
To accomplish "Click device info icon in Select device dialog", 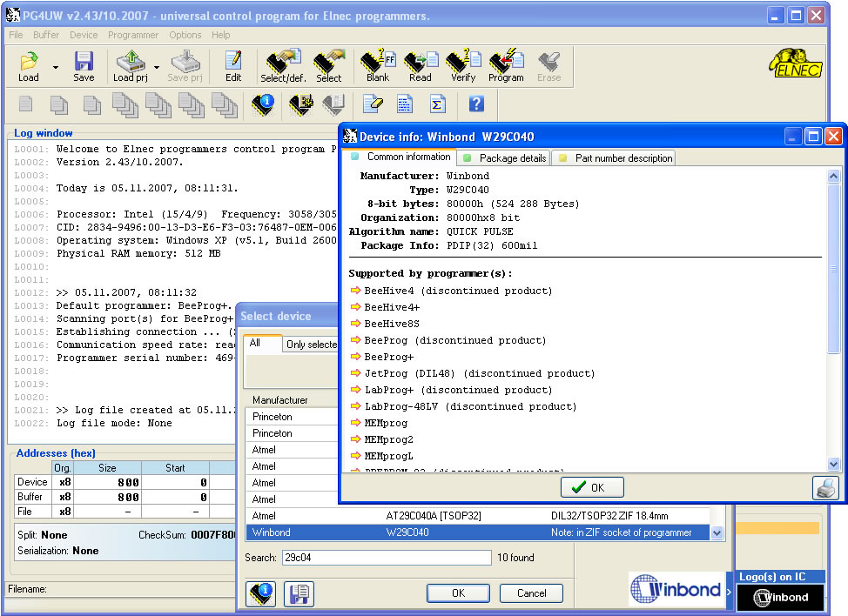I will pyautogui.click(x=261, y=593).
